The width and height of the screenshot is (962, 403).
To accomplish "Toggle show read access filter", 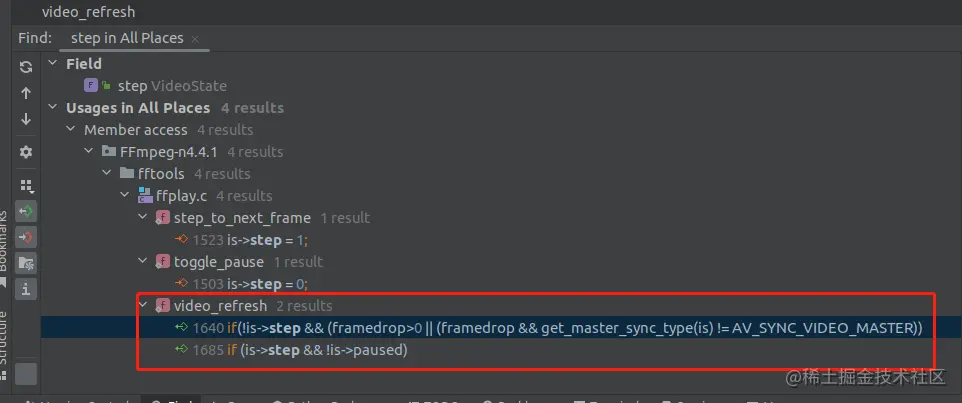I will click(x=26, y=212).
